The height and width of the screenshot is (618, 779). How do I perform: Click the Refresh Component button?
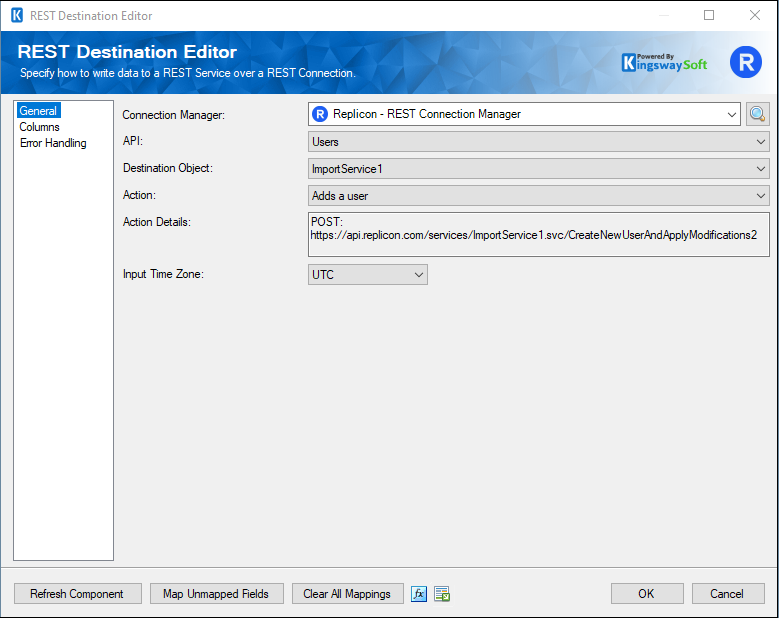[x=78, y=594]
